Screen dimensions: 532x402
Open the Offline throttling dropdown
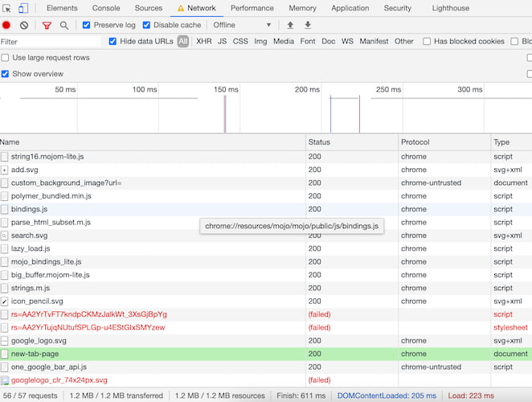(x=242, y=25)
